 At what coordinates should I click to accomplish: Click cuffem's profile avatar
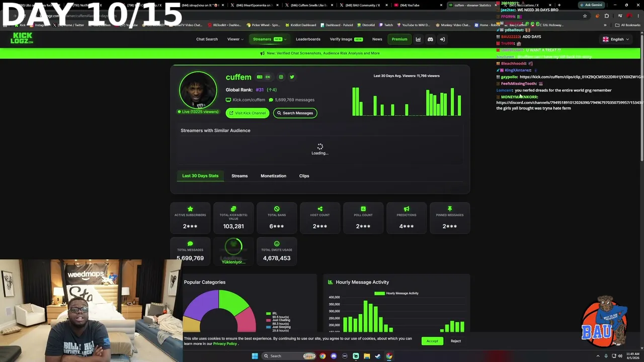point(198,90)
